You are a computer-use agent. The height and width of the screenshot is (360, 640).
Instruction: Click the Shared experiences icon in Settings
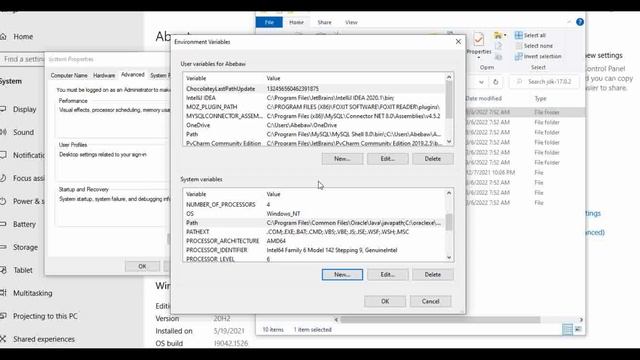click(3, 339)
